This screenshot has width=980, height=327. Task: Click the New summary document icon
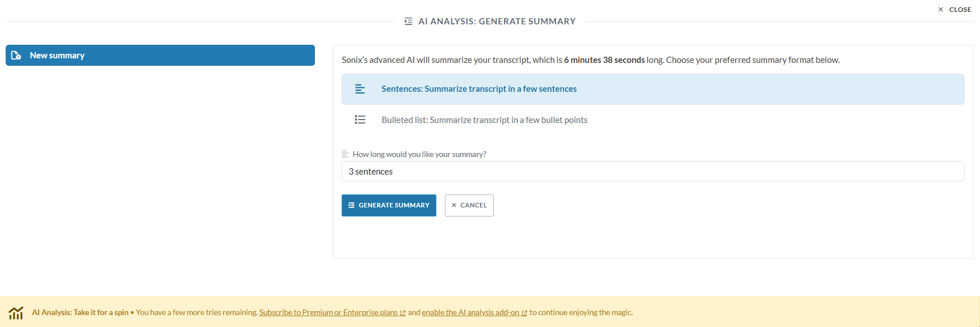(x=16, y=56)
